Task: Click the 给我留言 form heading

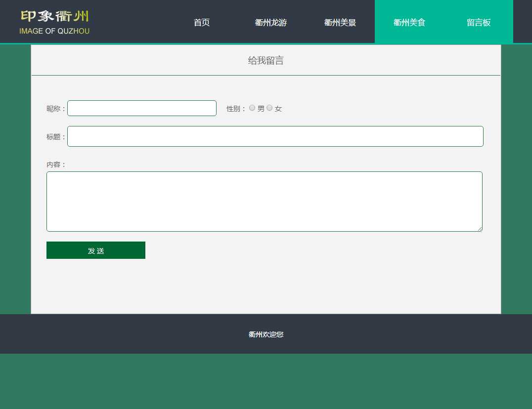Action: [x=266, y=61]
